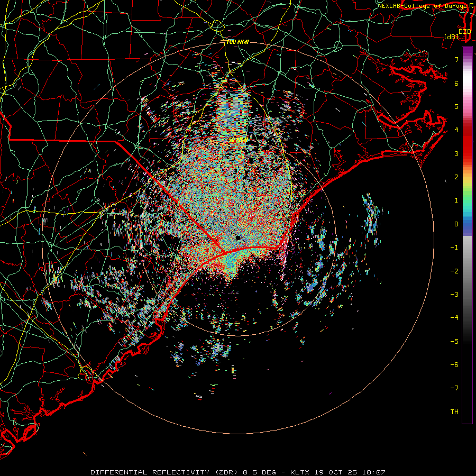Image resolution: width=476 pixels, height=476 pixels.
Task: Select the 4 dB scale label
Action: click(x=456, y=130)
